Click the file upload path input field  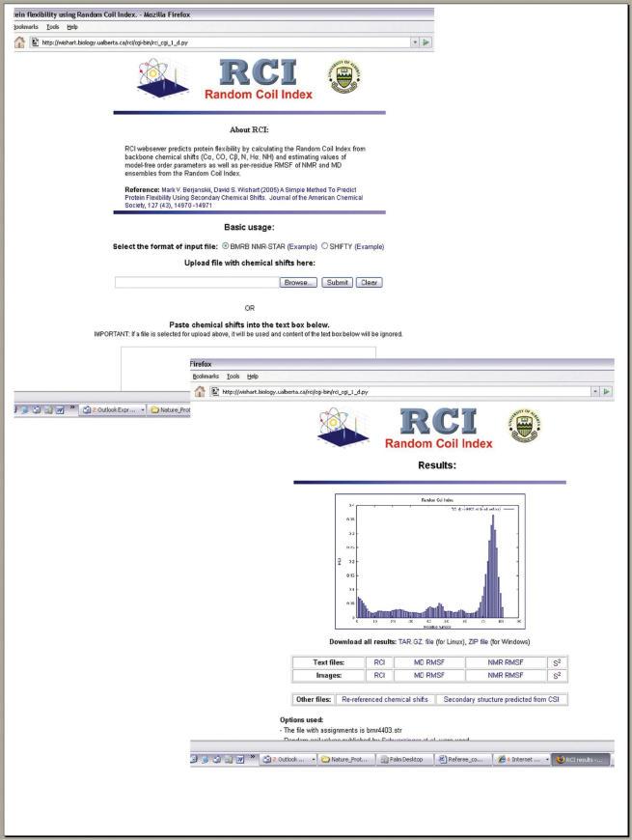coord(196,283)
